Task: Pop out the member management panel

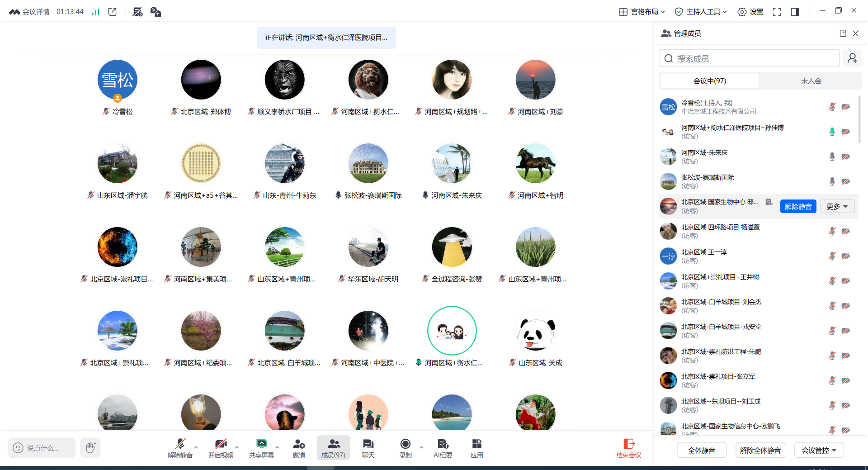Action: 843,33
